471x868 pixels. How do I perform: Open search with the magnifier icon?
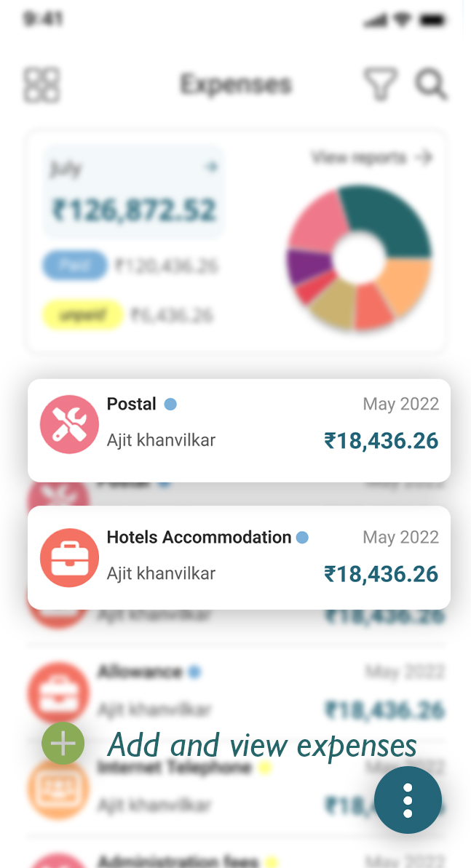pyautogui.click(x=431, y=85)
